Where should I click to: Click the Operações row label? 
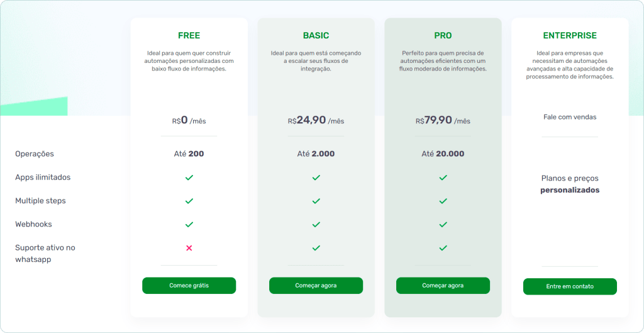pyautogui.click(x=35, y=154)
